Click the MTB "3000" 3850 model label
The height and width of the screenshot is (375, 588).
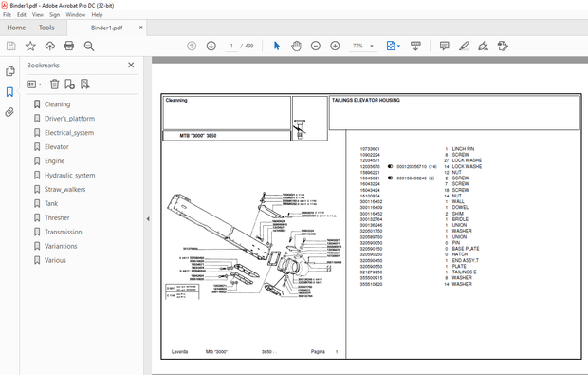198,136
